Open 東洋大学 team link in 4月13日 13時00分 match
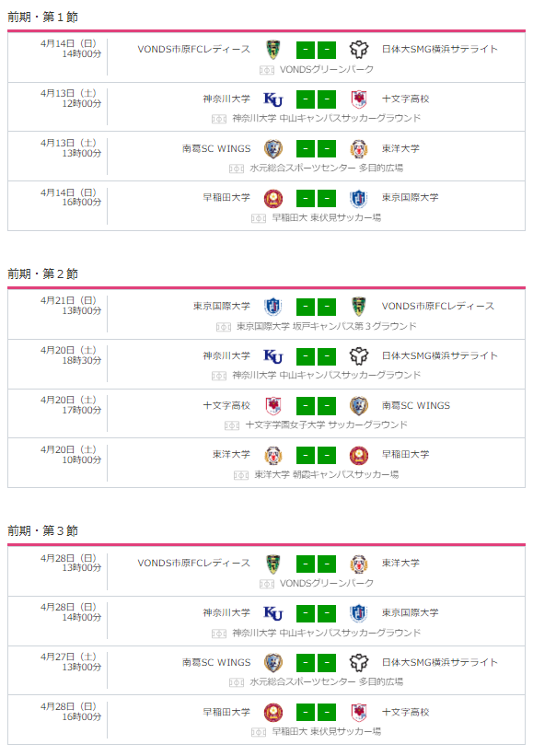 pos(400,148)
